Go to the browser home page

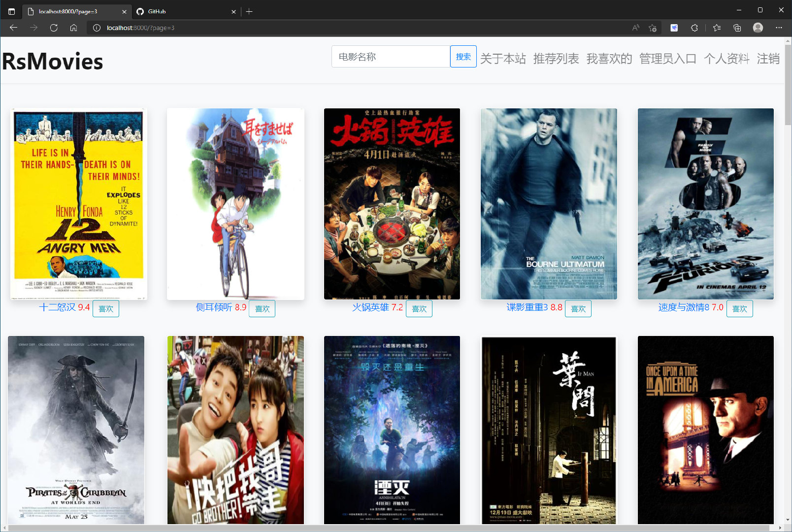pos(73,28)
